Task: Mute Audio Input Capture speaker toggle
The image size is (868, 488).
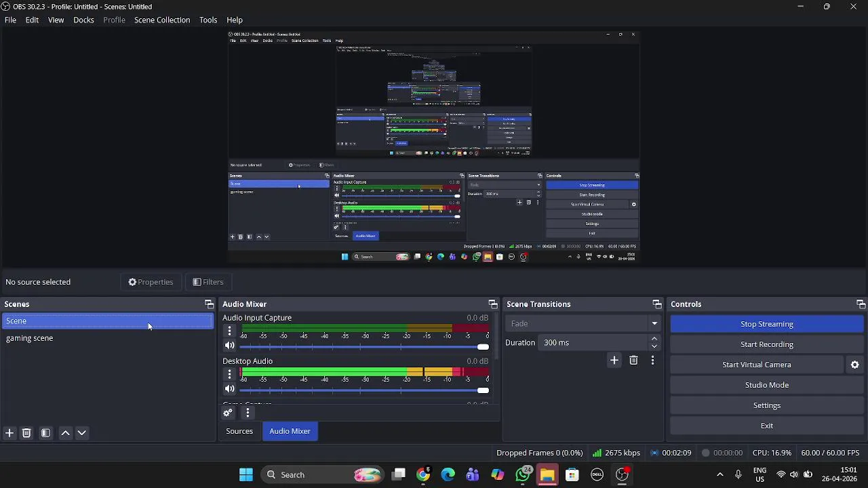Action: point(229,346)
